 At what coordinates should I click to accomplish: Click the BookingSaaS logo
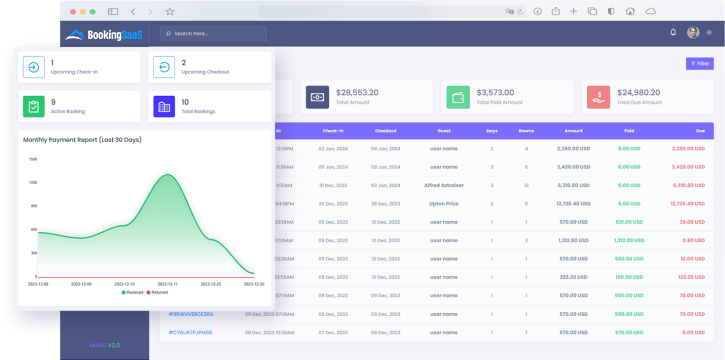(104, 35)
